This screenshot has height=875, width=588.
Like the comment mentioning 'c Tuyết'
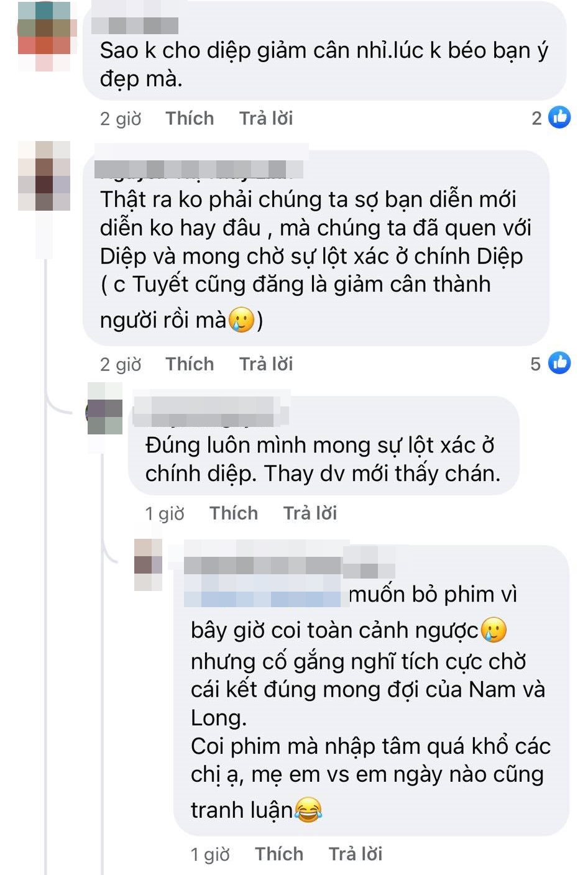(190, 364)
